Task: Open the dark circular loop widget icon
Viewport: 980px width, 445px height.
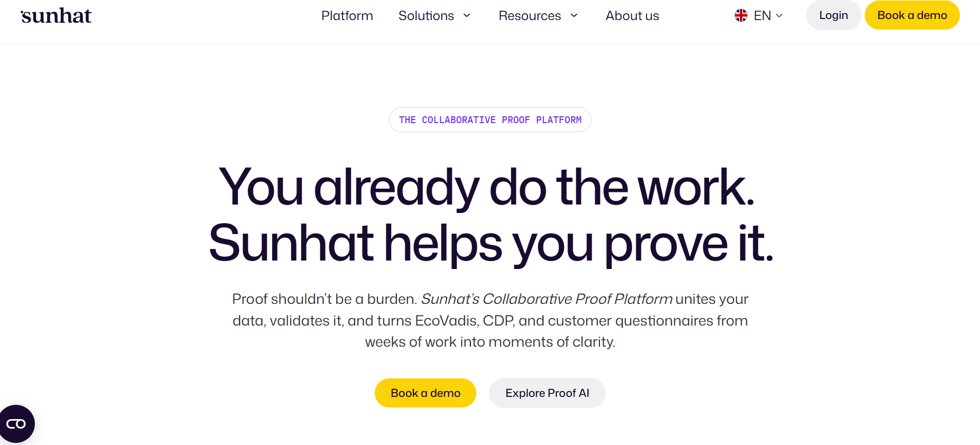Action: point(16,424)
